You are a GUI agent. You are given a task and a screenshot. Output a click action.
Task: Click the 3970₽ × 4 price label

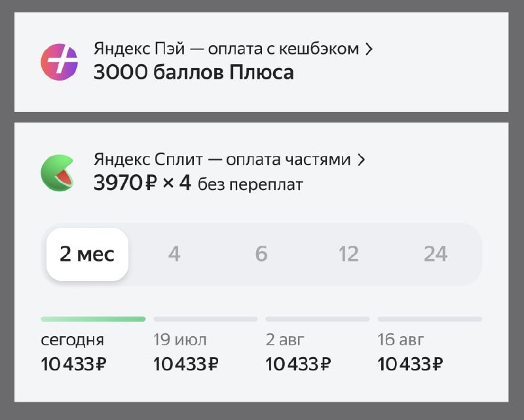click(142, 183)
